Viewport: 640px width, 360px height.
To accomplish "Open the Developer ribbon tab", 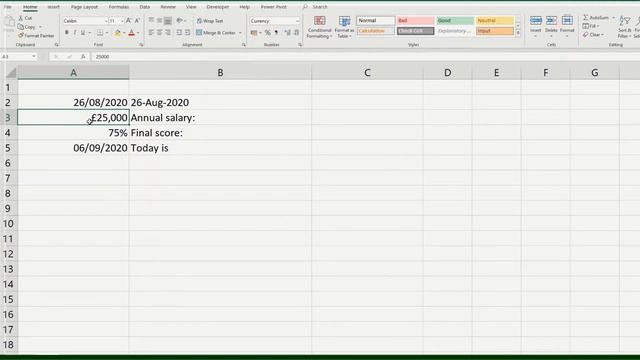I will point(218,7).
